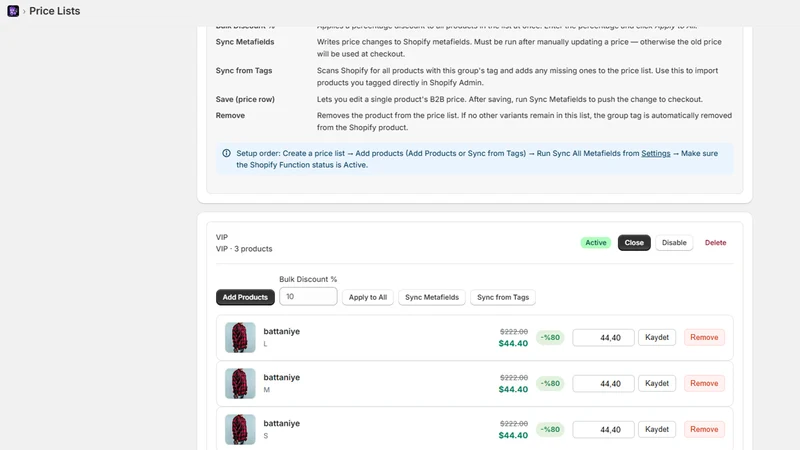Click the 'Sync Metafields' help row label
800x450 pixels.
coord(245,42)
